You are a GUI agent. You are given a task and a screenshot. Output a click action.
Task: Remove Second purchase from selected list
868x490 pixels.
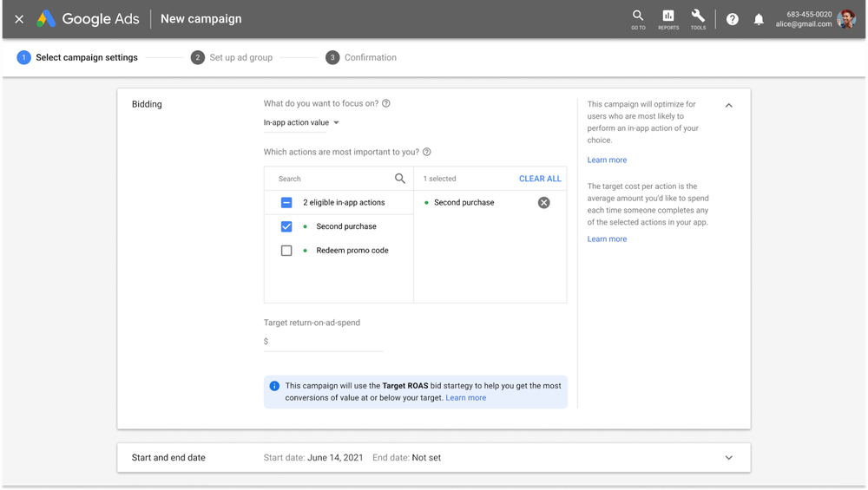coord(543,203)
